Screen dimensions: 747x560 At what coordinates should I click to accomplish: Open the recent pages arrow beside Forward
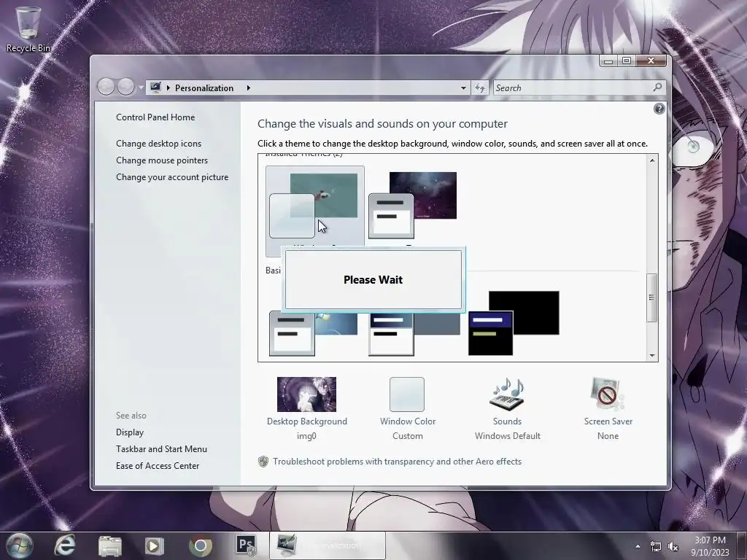pos(141,87)
